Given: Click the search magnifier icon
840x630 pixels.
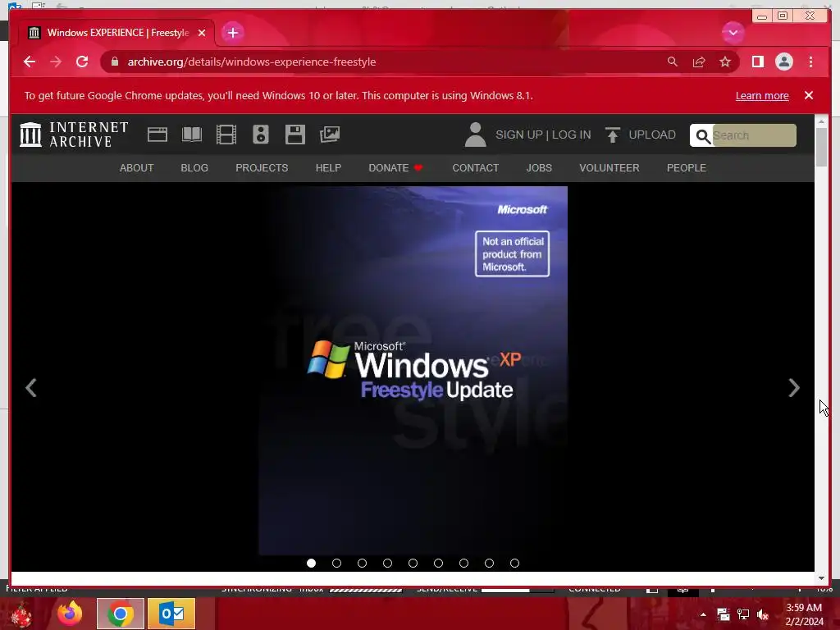Looking at the screenshot, I should pyautogui.click(x=702, y=135).
